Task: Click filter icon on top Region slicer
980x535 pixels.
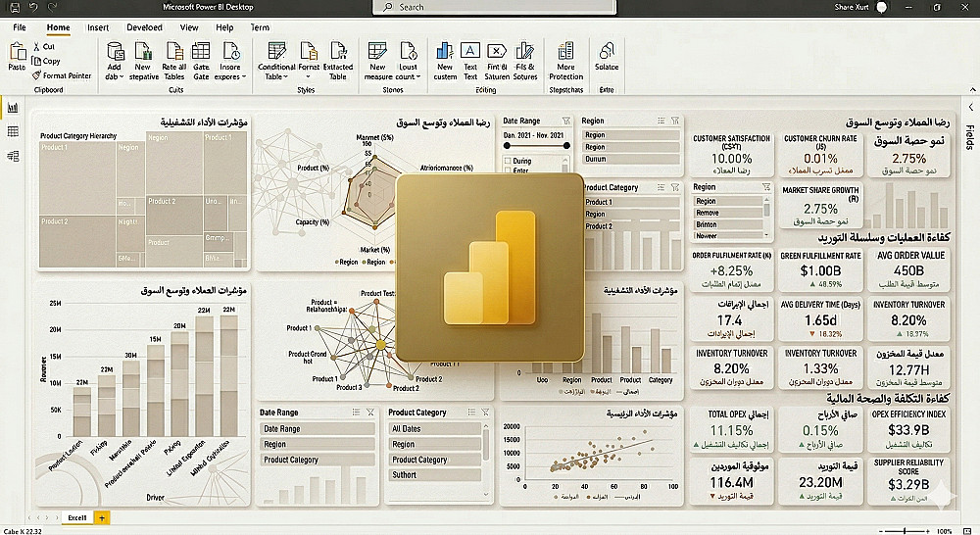Action: point(675,121)
